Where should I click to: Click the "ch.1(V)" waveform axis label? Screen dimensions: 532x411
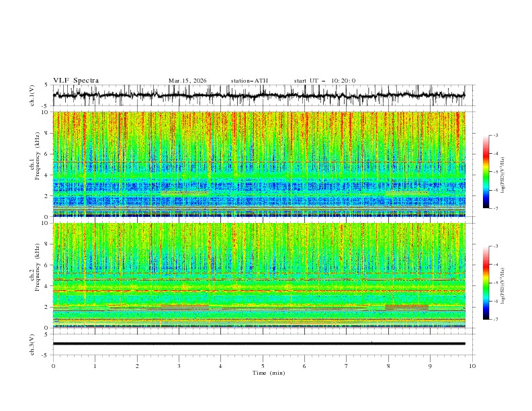tap(32, 95)
